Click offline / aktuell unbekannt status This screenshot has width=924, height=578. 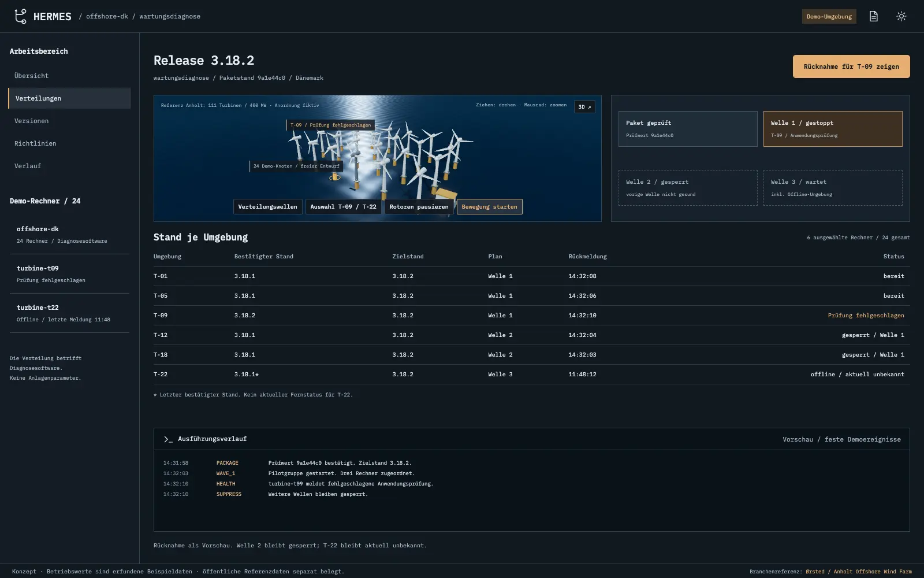tap(857, 375)
